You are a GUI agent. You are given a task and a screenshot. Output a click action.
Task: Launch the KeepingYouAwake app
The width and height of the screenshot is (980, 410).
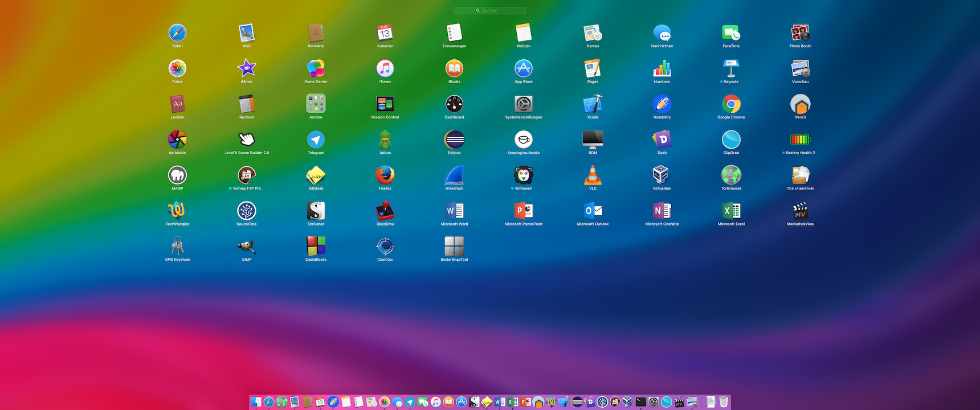tap(523, 140)
